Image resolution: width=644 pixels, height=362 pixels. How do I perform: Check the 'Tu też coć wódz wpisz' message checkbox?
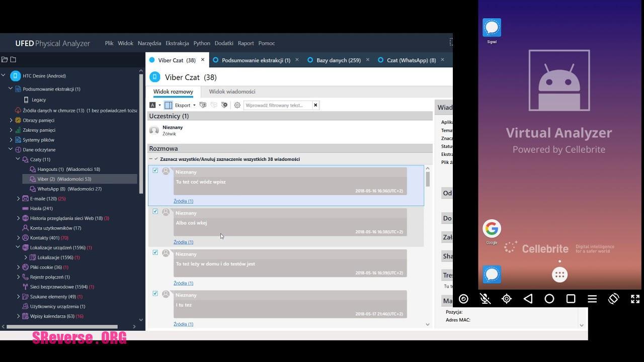(x=155, y=170)
